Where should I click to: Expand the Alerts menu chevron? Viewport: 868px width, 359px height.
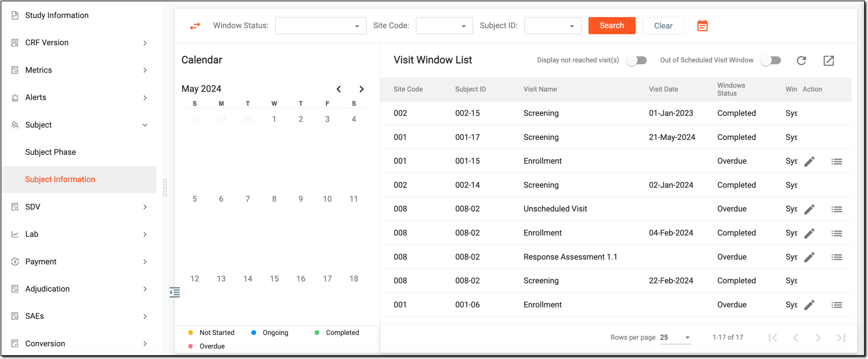145,98
